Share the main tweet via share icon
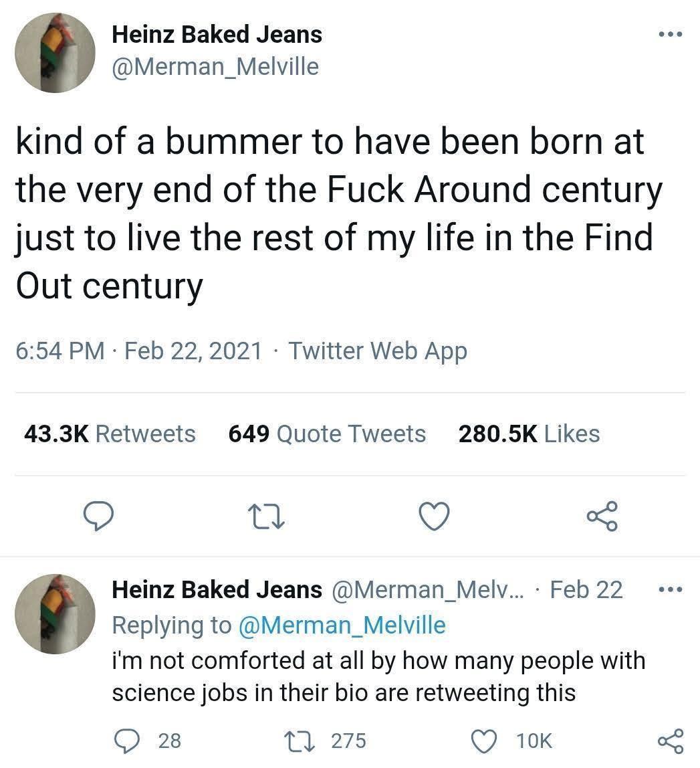This screenshot has height=768, width=700. [x=602, y=516]
